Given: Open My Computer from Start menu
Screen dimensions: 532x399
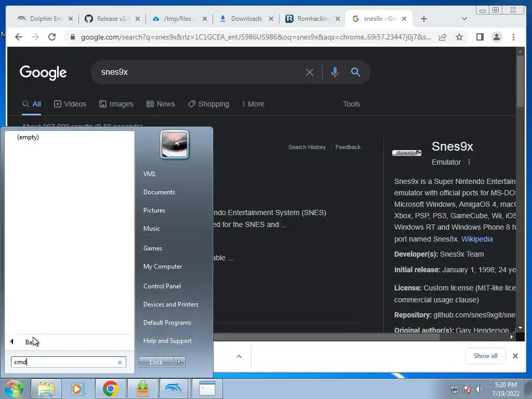Looking at the screenshot, I should coord(163,267).
